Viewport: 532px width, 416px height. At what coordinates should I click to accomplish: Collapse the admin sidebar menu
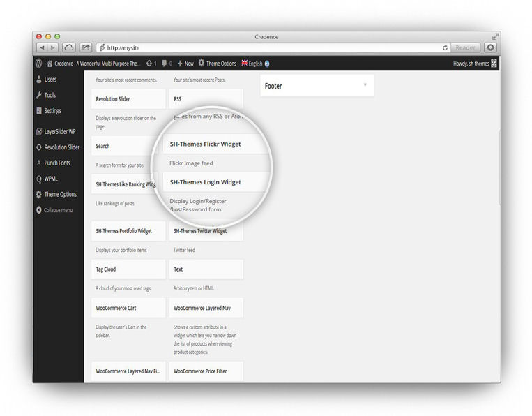pyautogui.click(x=57, y=210)
